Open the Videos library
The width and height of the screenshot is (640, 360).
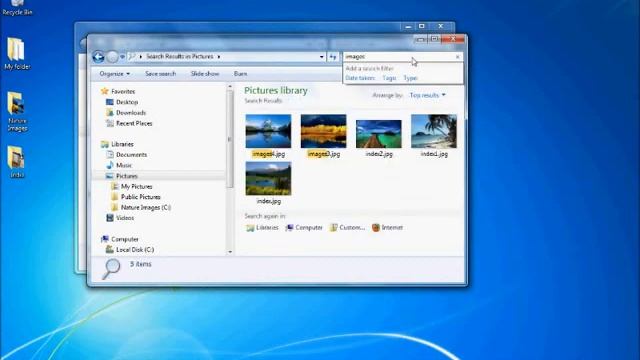coord(125,218)
